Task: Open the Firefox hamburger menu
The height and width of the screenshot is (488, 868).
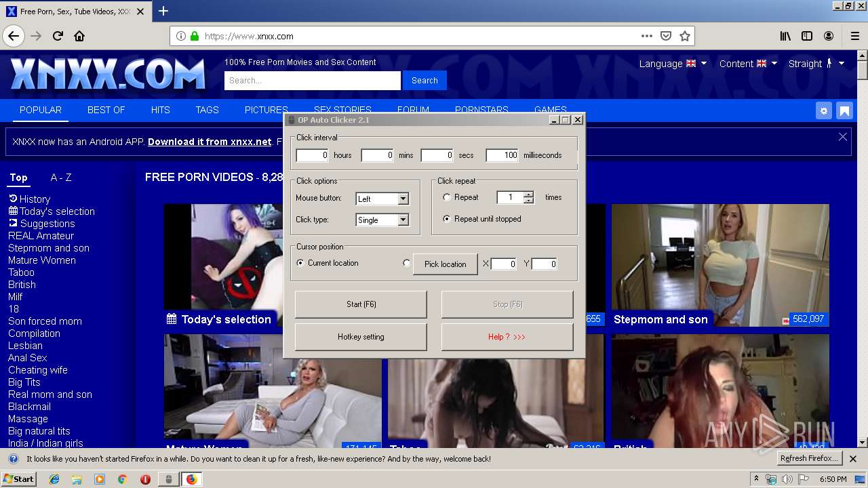Action: click(854, 36)
